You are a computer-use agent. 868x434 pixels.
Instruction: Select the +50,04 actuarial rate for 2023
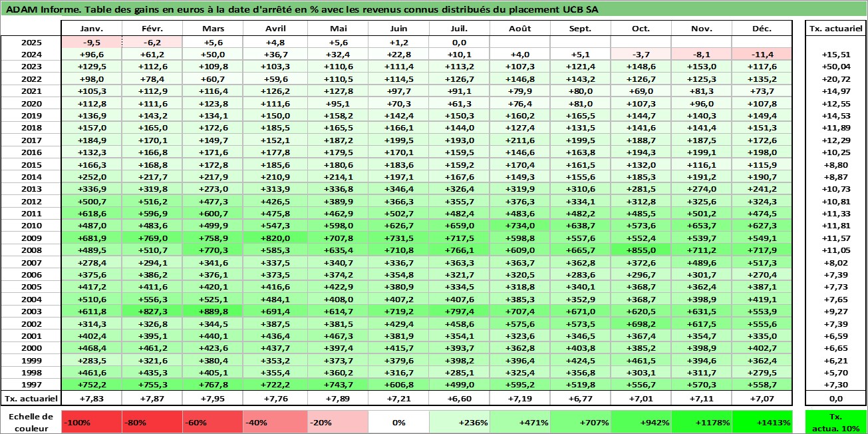coord(835,67)
